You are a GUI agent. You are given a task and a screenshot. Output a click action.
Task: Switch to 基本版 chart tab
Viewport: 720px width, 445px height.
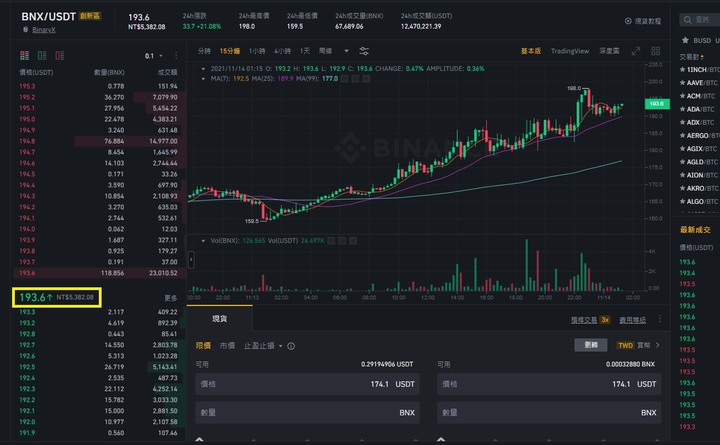point(531,51)
